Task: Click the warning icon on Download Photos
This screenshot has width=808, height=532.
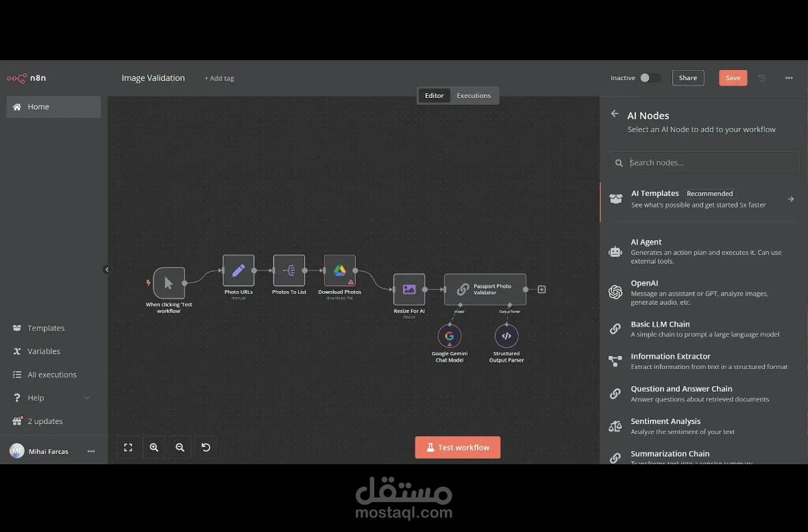Action: click(x=350, y=281)
